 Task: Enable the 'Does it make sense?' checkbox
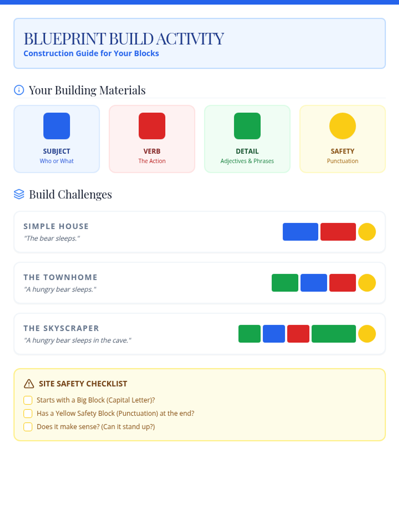click(x=28, y=427)
